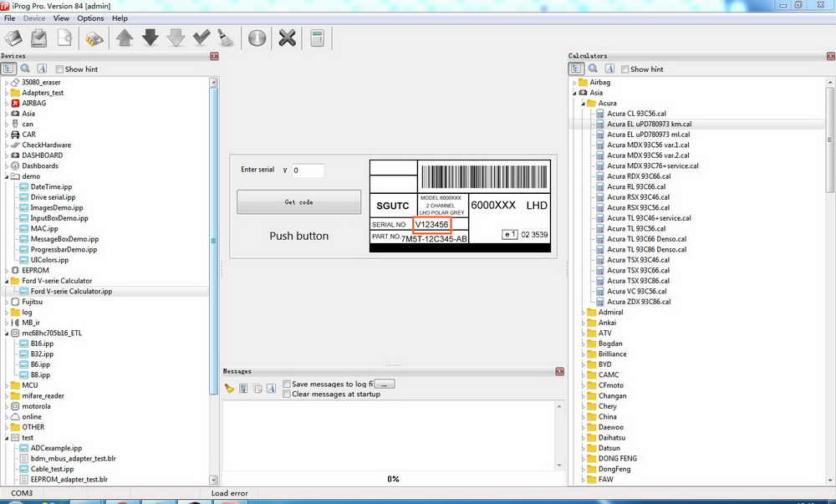This screenshot has height=504, width=836.
Task: Click the font icon in Devices panel
Action: 42,69
